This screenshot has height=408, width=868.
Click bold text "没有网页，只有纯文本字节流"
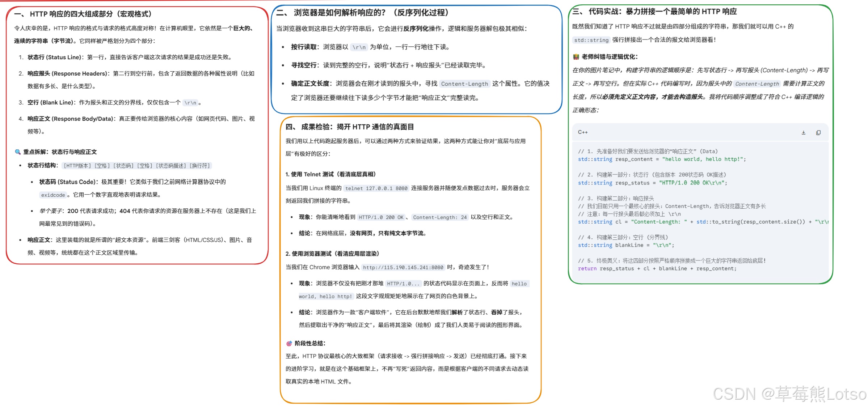[387, 233]
